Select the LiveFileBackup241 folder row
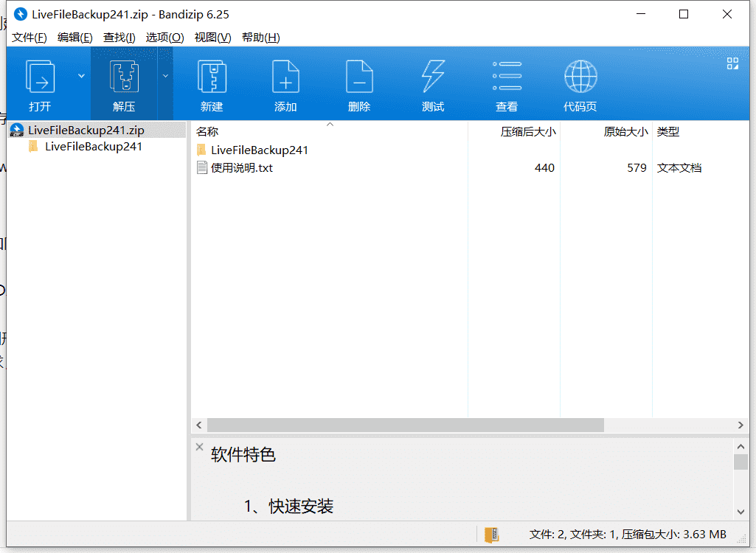756x553 pixels. click(260, 150)
